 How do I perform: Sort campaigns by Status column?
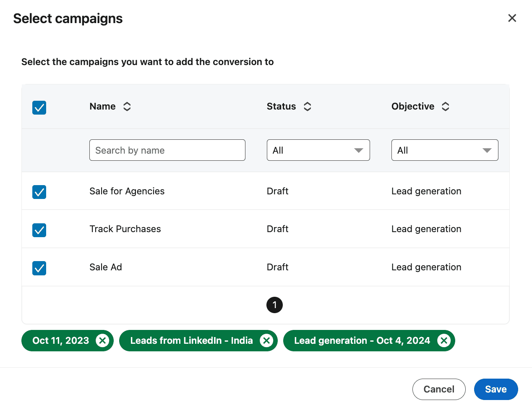307,107
